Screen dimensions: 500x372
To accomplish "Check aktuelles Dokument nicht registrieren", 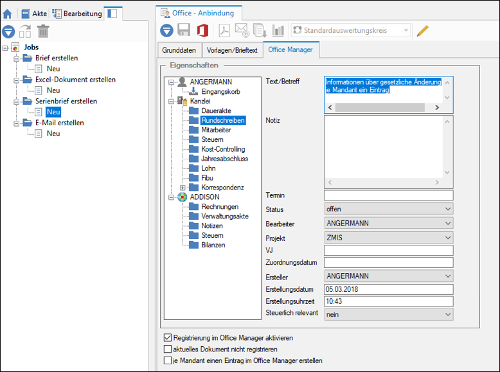I will (x=168, y=349).
